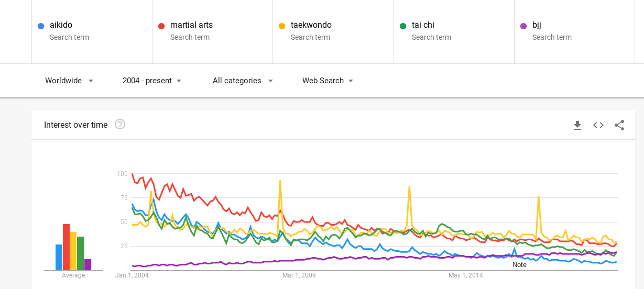Open the All categories dropdown
Screen dimensions: 644x289
pyautogui.click(x=243, y=81)
